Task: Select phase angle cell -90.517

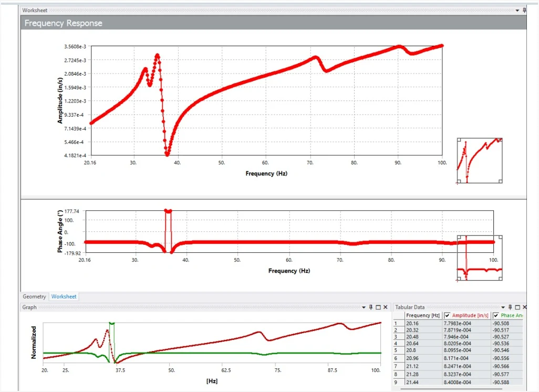Action: 507,330
